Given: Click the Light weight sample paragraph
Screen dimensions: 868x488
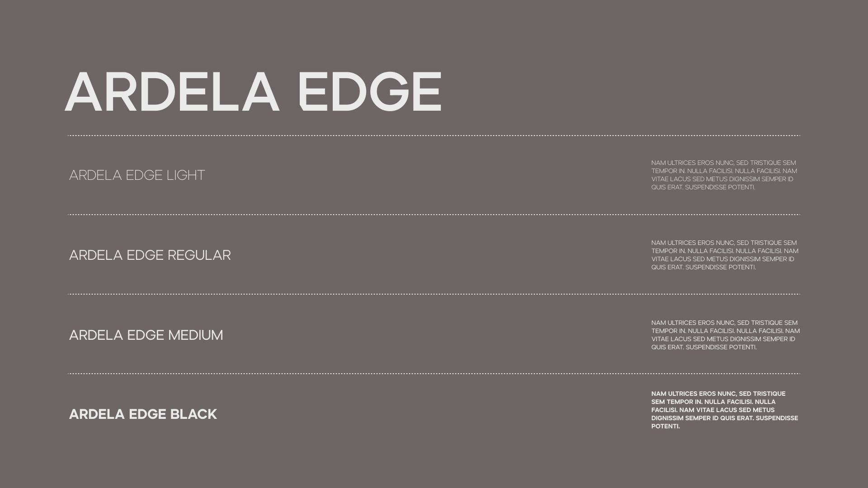Looking at the screenshot, I should (724, 175).
